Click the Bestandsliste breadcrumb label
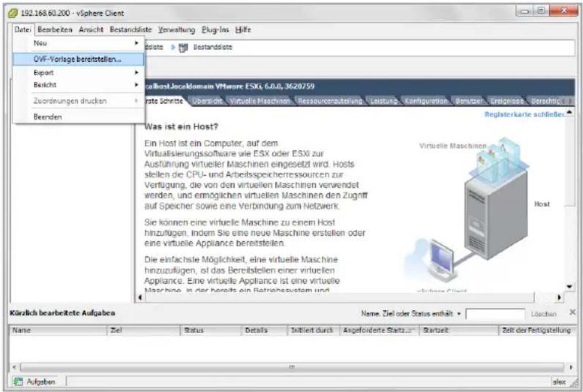Screen dimensions: 583x392 pyautogui.click(x=213, y=47)
